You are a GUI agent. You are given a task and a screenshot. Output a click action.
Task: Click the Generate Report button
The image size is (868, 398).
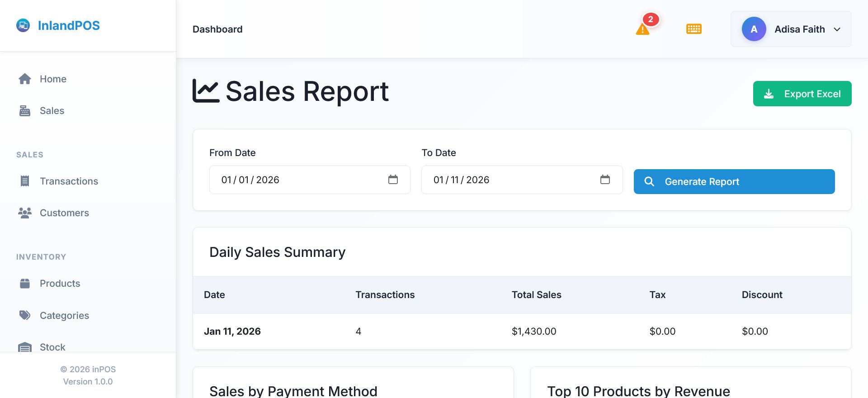tap(734, 181)
